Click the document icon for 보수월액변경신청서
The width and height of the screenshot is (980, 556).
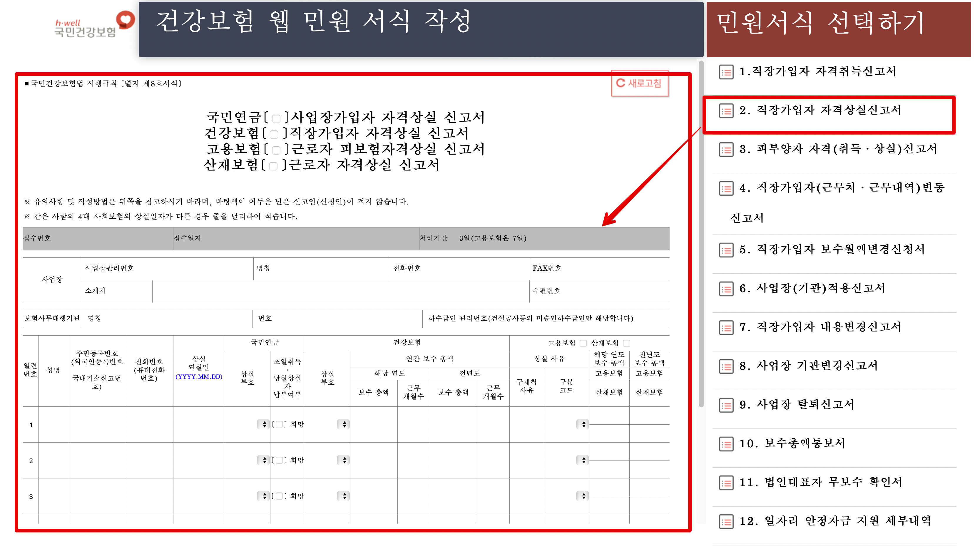[x=726, y=250]
